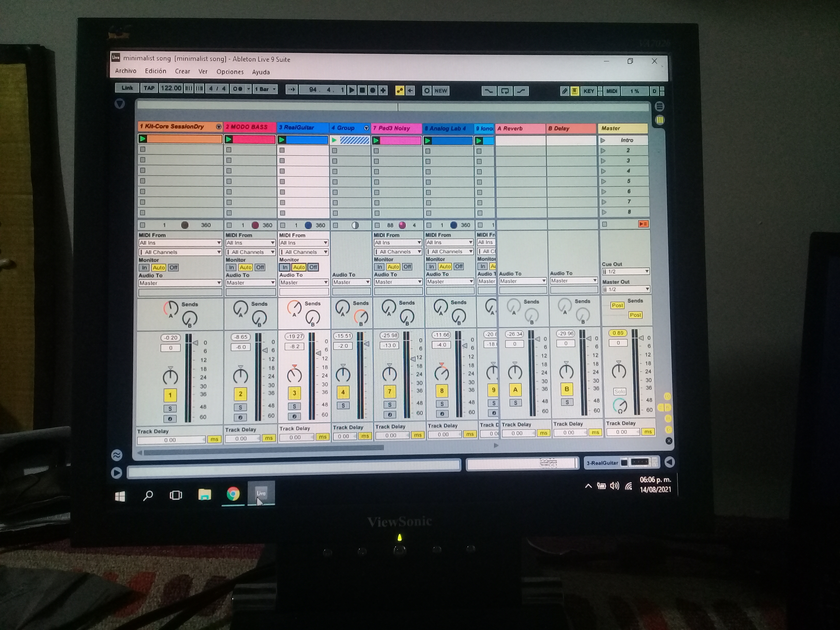Viewport: 840px width, 630px height.
Task: Open Google Chrome from taskbar
Action: point(233,494)
